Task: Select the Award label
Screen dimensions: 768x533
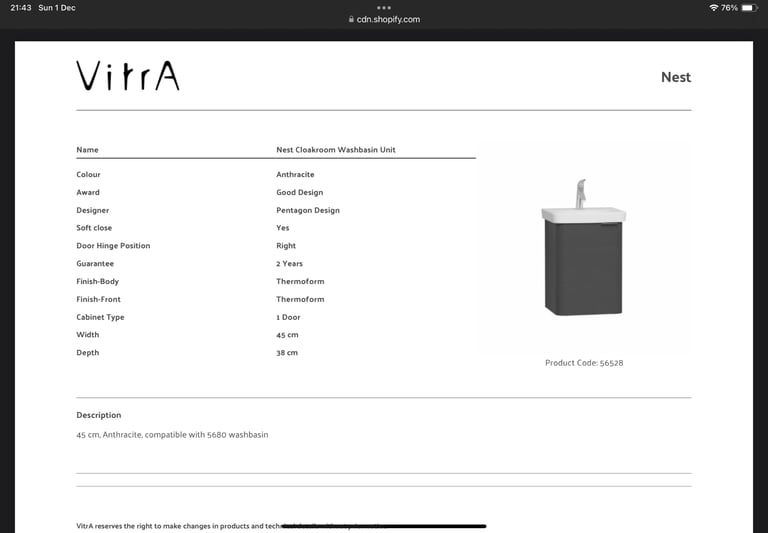Action: tap(88, 193)
